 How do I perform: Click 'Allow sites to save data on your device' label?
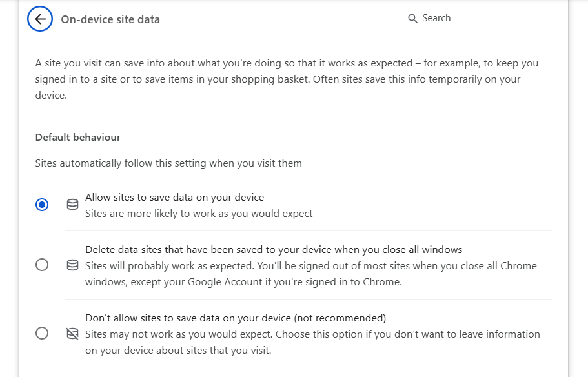click(174, 198)
